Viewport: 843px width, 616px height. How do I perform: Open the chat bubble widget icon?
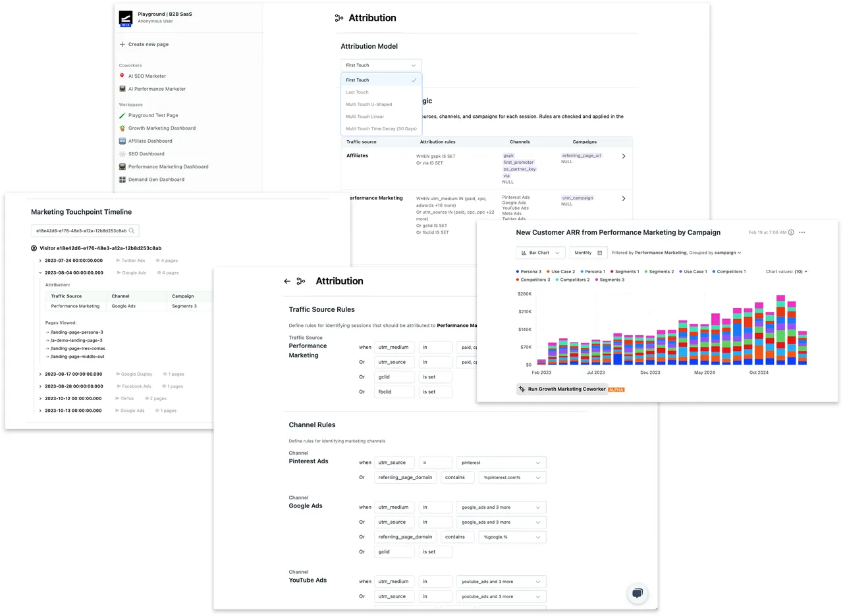click(x=638, y=593)
